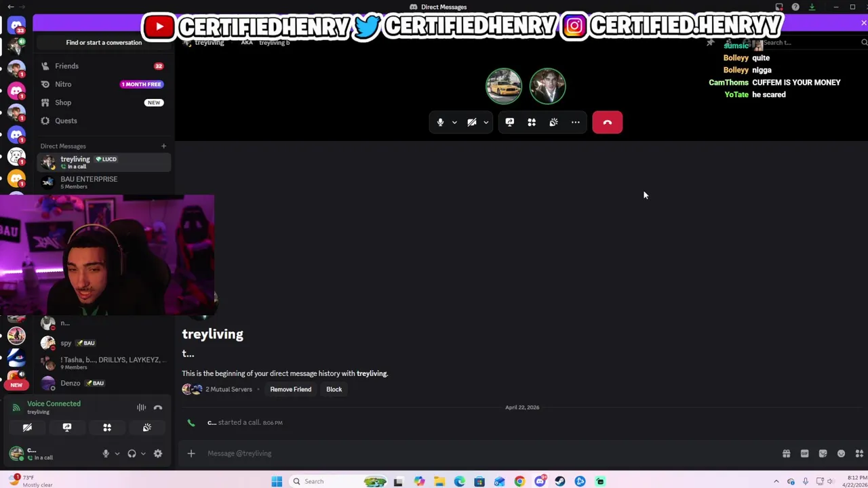
Task: Start an activity from the call bar
Action: 532,123
